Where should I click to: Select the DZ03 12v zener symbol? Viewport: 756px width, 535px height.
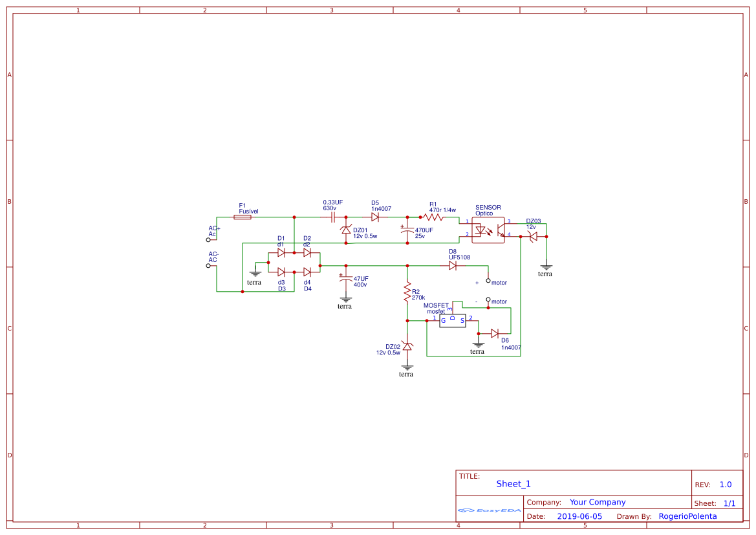(534, 236)
